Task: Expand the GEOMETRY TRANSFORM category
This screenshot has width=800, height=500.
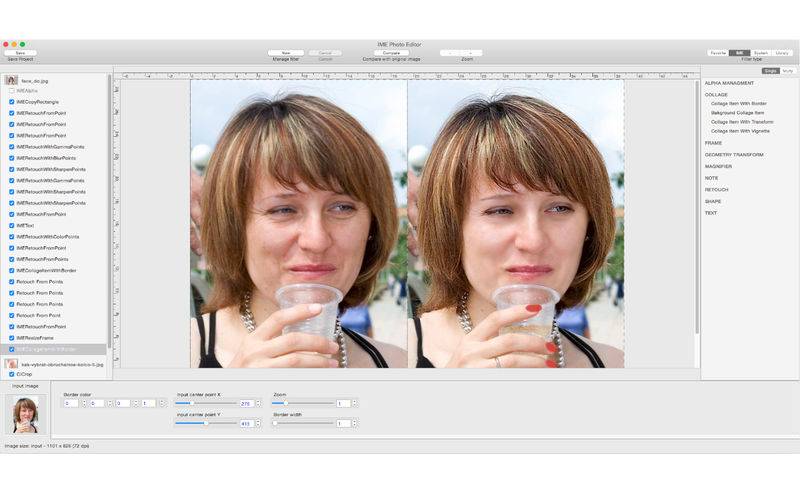Action: pos(734,155)
